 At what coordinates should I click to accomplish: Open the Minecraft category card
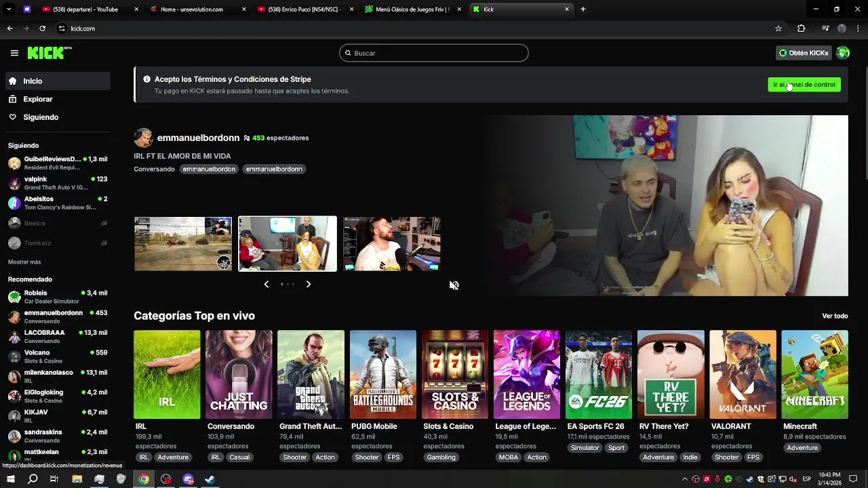pyautogui.click(x=814, y=374)
